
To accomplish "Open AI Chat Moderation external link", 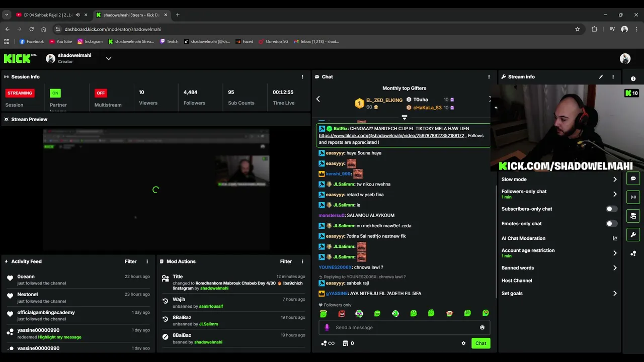I will (x=615, y=238).
